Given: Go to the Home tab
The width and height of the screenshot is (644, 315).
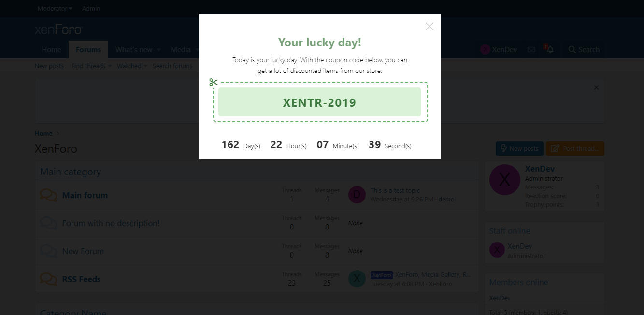Looking at the screenshot, I should click(x=51, y=50).
